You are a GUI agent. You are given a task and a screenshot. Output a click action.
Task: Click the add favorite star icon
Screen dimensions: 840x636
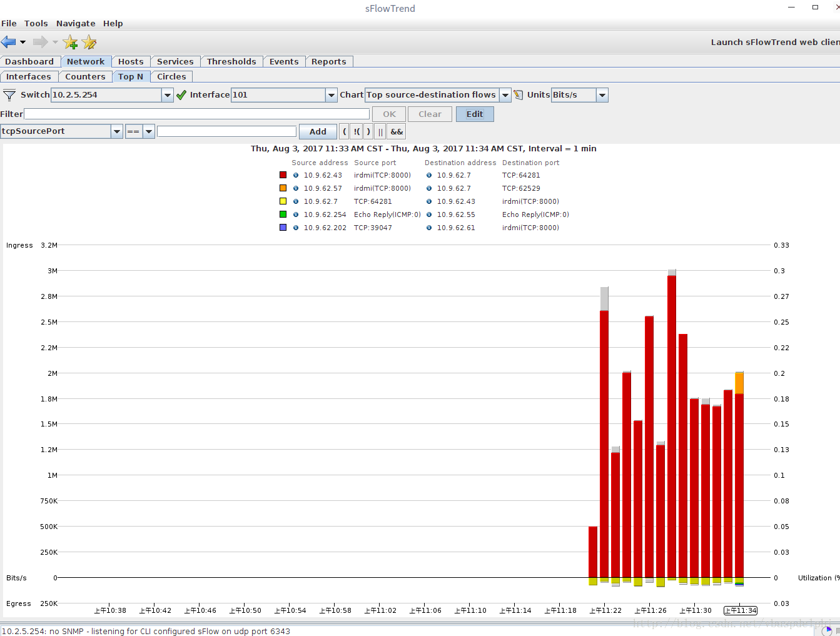point(71,42)
